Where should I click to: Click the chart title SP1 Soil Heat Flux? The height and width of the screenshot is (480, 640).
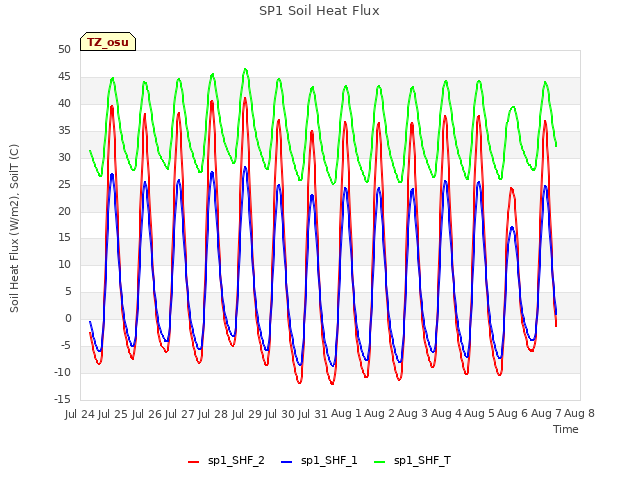click(x=319, y=11)
